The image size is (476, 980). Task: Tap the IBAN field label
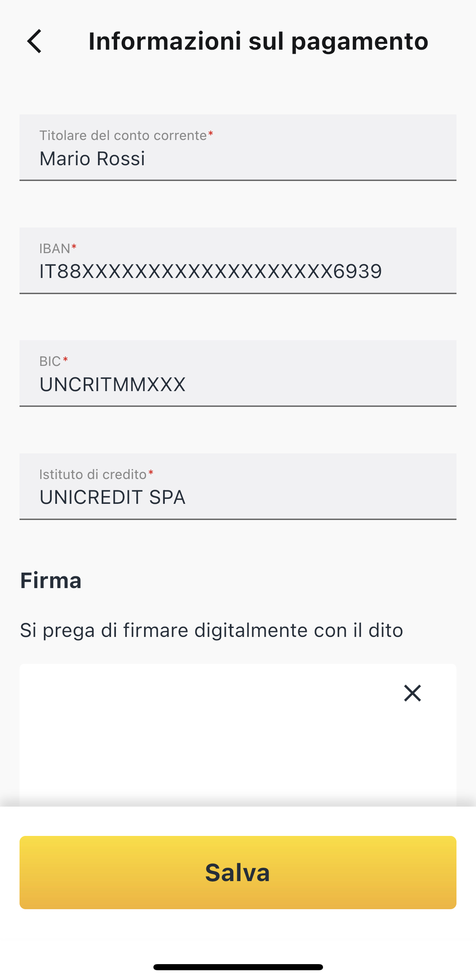(x=55, y=248)
